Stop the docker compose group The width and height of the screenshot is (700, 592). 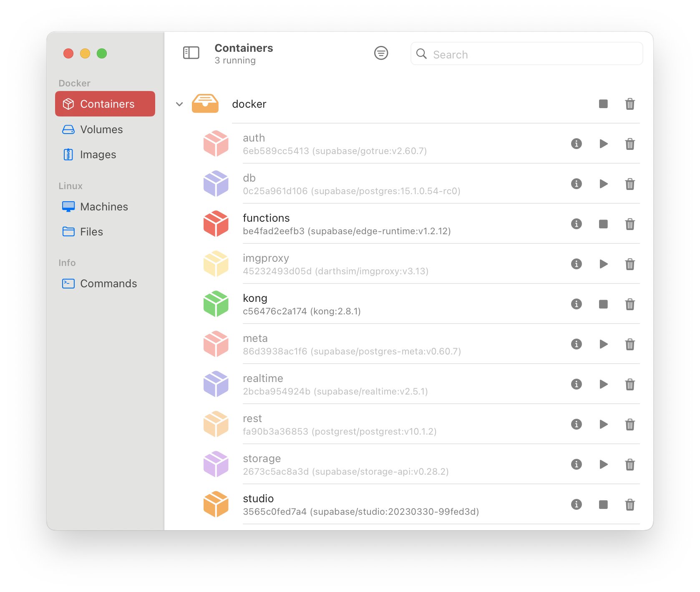pyautogui.click(x=603, y=104)
